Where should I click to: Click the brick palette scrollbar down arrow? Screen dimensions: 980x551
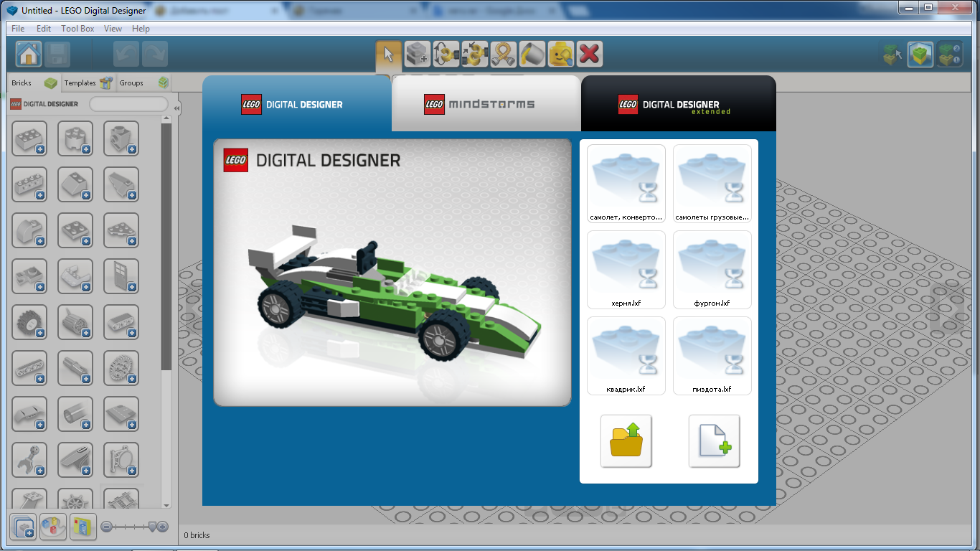166,505
